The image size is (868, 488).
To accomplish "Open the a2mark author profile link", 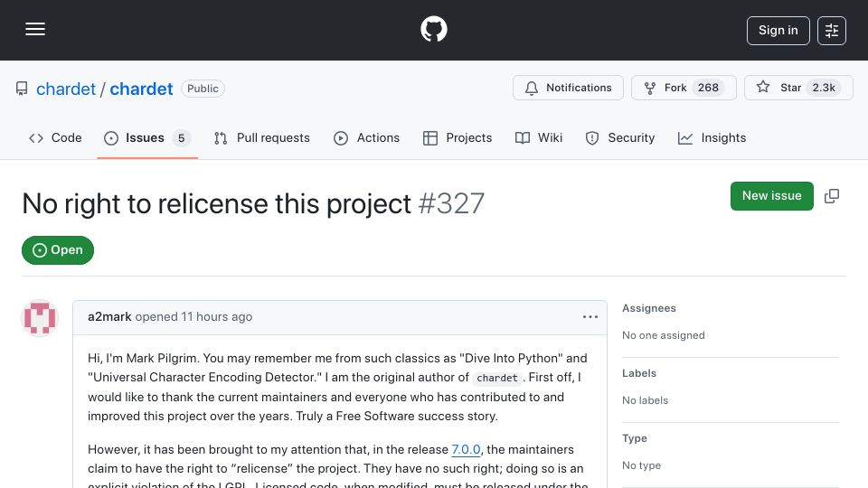I will point(109,317).
